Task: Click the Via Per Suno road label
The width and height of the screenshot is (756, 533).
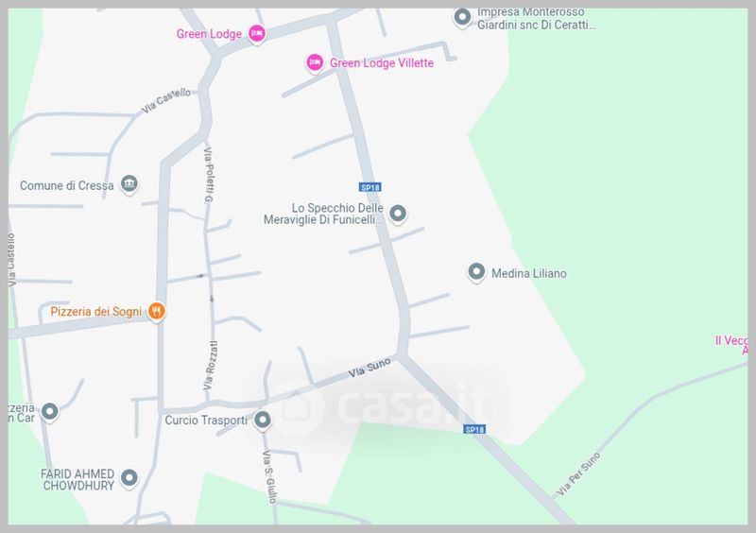Action: click(x=578, y=473)
